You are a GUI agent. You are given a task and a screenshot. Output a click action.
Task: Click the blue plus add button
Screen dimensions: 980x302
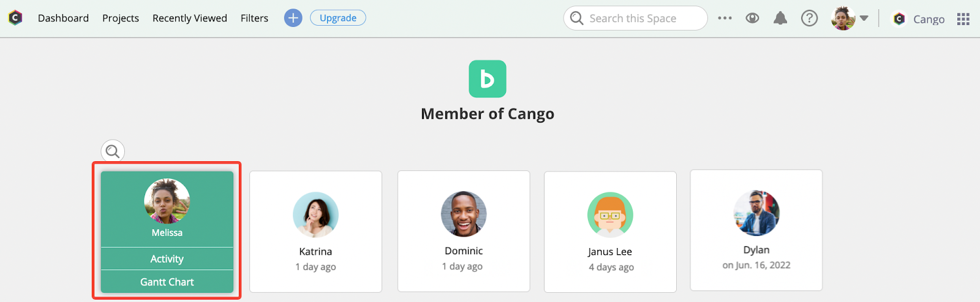coord(293,18)
